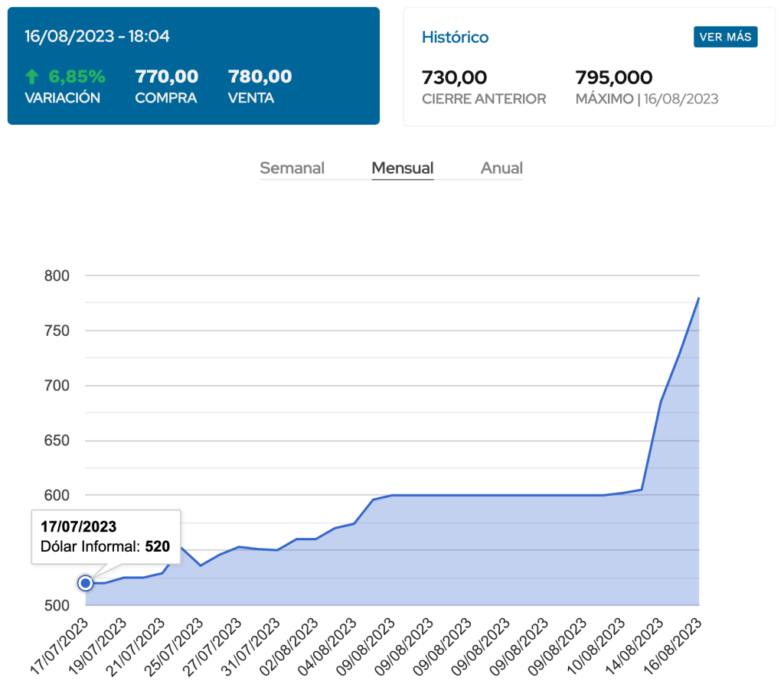Open the Histórico heading link
The width and height of the screenshot is (784, 697).
click(x=455, y=37)
